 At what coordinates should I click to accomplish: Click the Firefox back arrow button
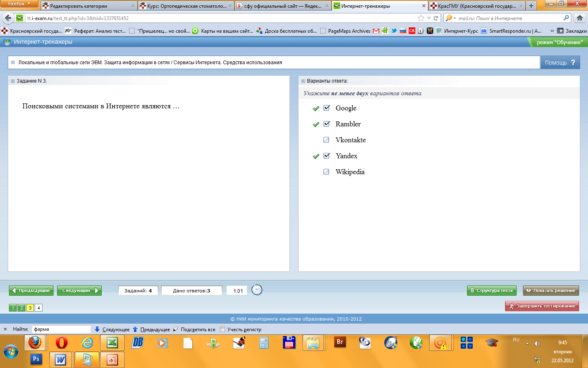tap(8, 18)
